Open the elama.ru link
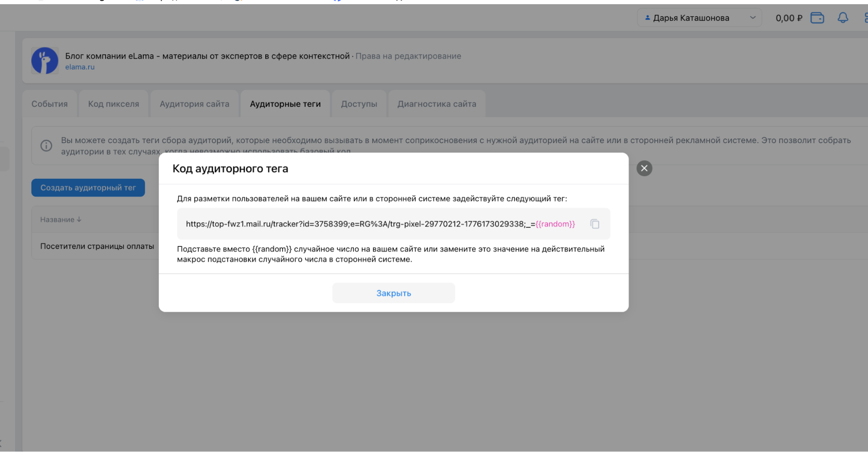The width and height of the screenshot is (868, 452). coord(80,67)
